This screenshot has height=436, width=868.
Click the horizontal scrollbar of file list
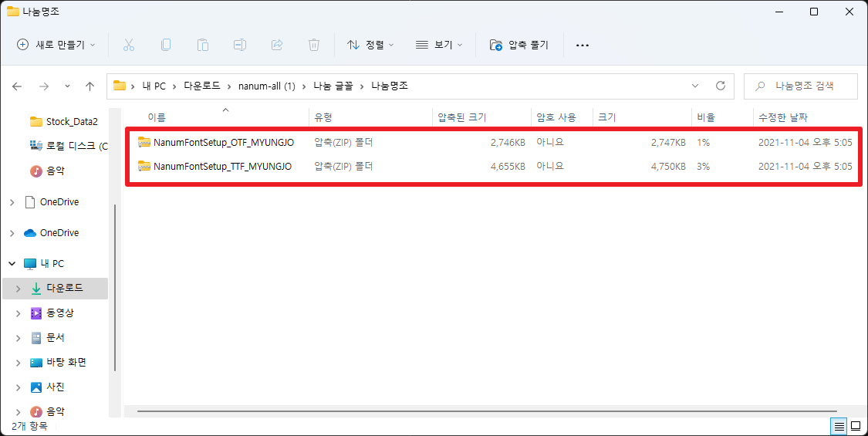[x=487, y=411]
